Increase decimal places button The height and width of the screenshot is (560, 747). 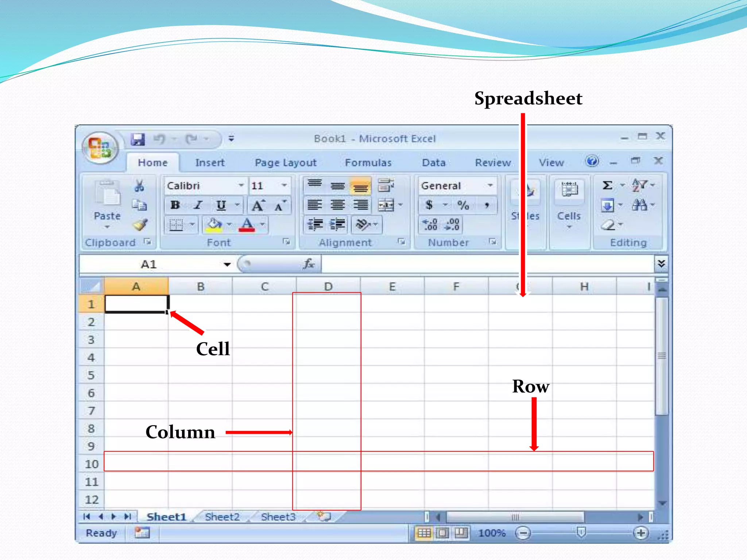[x=430, y=224]
